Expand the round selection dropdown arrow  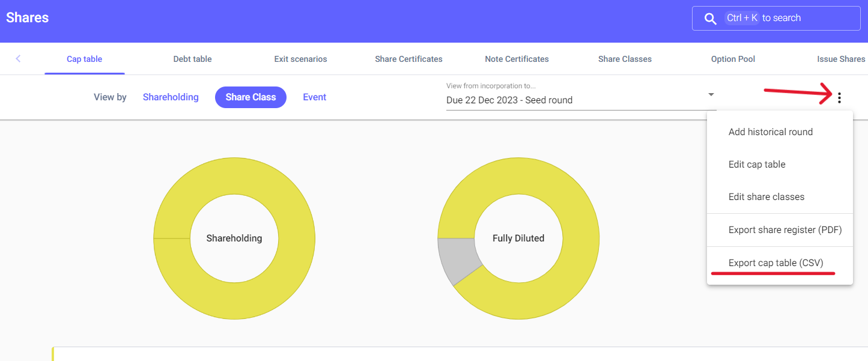(x=711, y=95)
